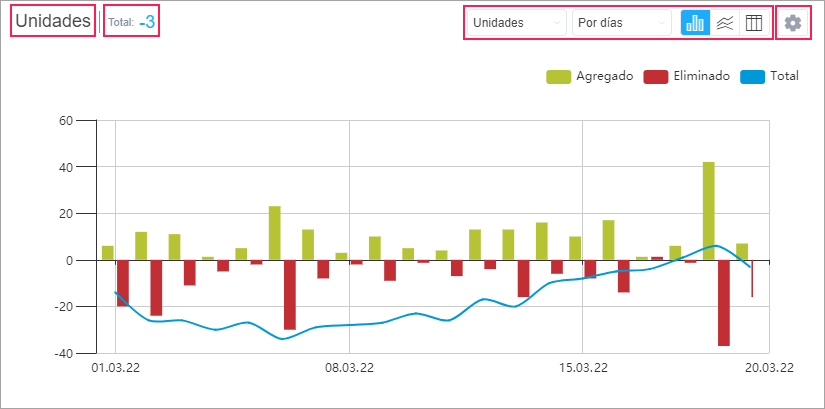Screen dimensions: 825x409
Task: Click the 01.03.22 date label
Action: coord(115,368)
